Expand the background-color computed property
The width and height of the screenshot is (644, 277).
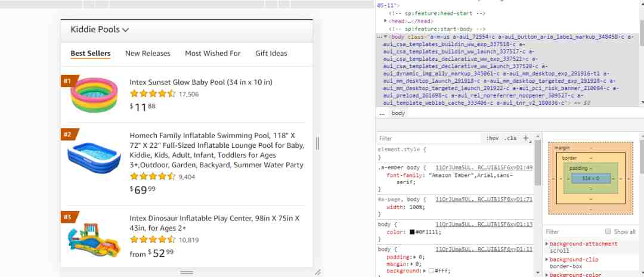pos(547,275)
